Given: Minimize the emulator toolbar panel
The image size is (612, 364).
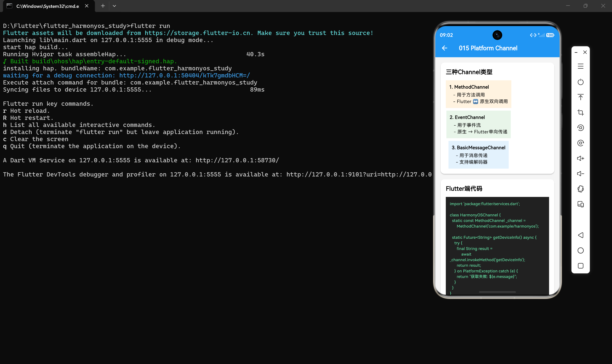Looking at the screenshot, I should (x=576, y=52).
